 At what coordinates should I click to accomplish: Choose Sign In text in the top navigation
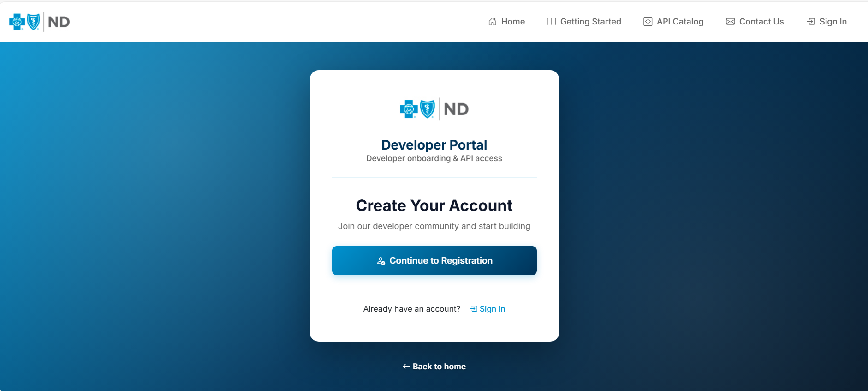(833, 22)
